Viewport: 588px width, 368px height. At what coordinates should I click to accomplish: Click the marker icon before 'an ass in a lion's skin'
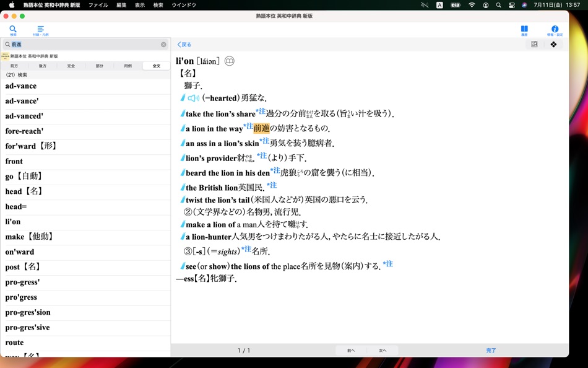click(x=183, y=143)
